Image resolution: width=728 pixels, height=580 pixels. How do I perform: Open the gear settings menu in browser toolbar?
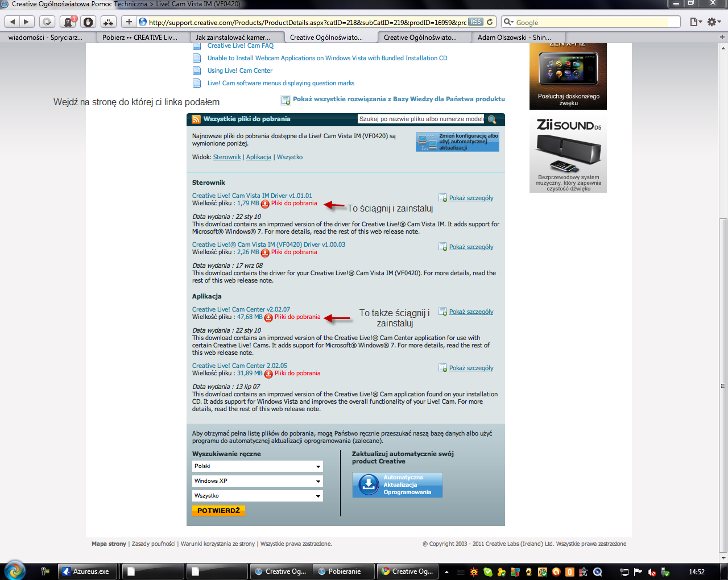click(714, 22)
